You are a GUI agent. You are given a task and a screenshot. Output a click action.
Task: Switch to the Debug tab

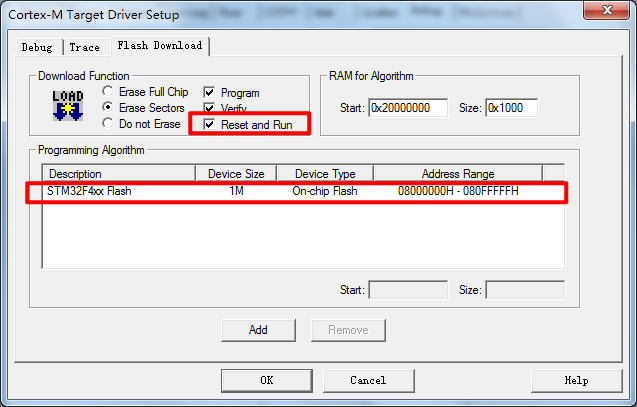coord(37,47)
